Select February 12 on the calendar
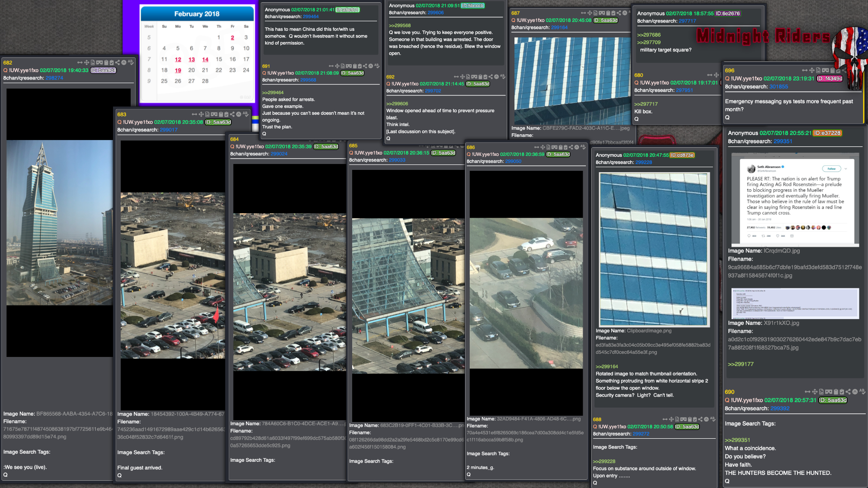The width and height of the screenshot is (868, 488). (x=178, y=60)
